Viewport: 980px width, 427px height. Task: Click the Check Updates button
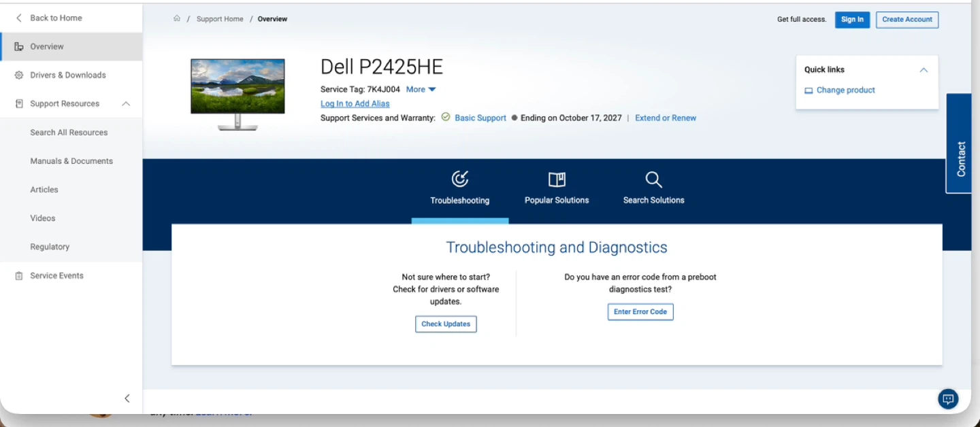click(446, 324)
